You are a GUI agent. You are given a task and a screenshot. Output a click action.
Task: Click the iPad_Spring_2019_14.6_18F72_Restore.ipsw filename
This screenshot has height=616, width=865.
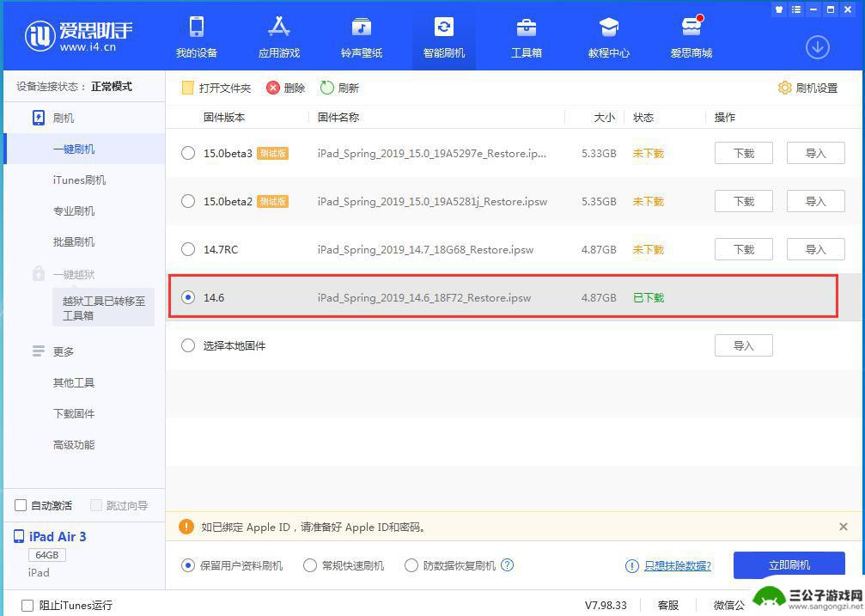(x=424, y=297)
